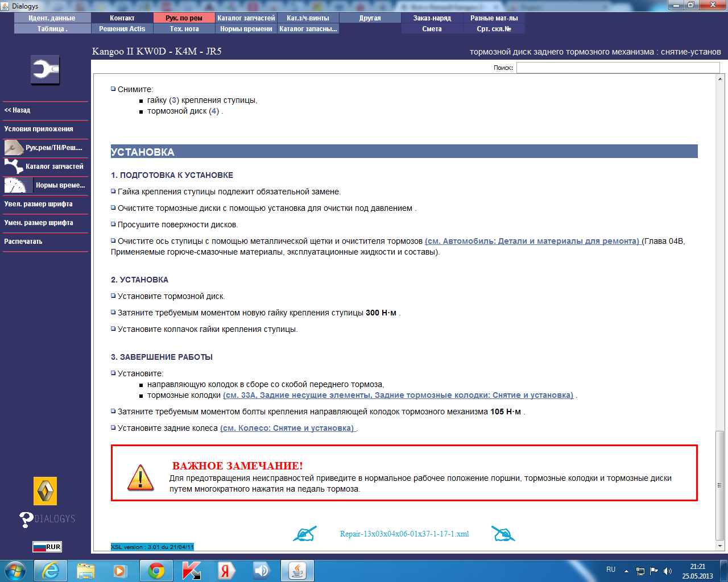
Task: Open the Идент. данные tab
Action: (52, 18)
